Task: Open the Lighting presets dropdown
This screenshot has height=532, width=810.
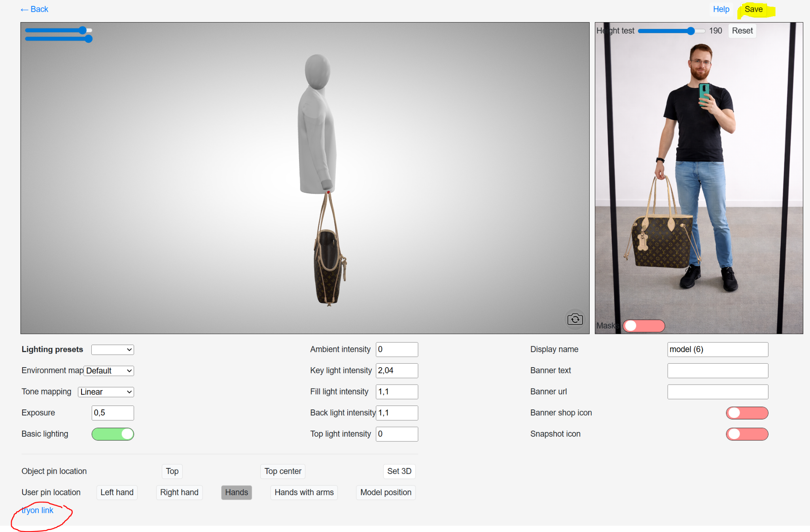Action: [x=113, y=349]
